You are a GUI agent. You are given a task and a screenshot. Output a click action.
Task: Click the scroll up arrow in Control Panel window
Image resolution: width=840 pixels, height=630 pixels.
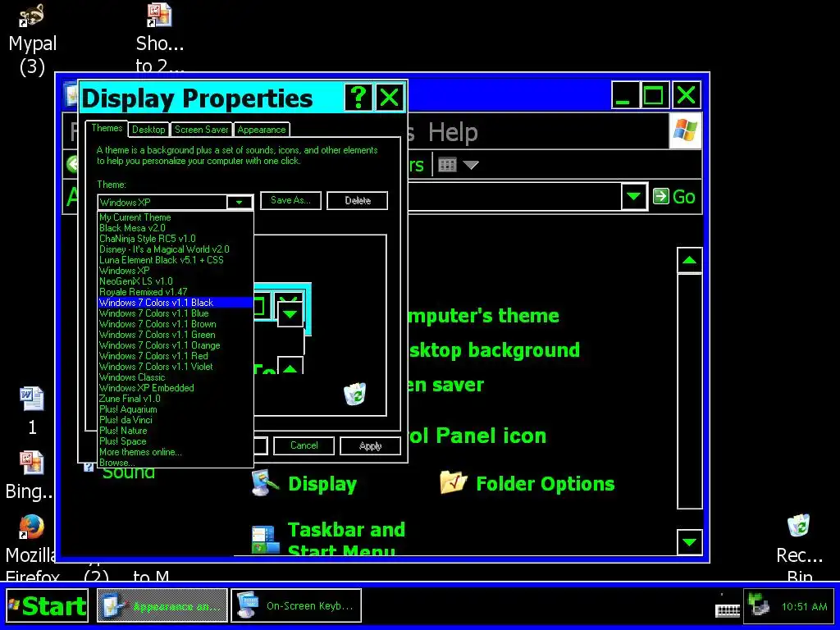point(689,260)
